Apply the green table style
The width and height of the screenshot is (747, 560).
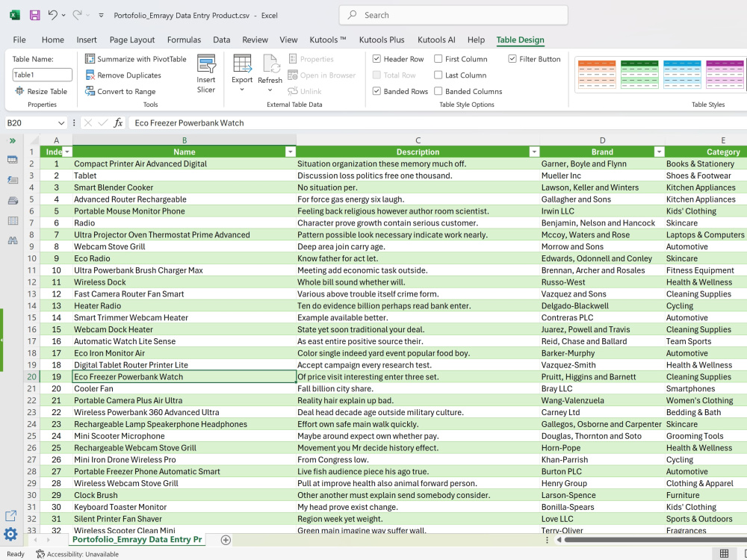(x=639, y=74)
